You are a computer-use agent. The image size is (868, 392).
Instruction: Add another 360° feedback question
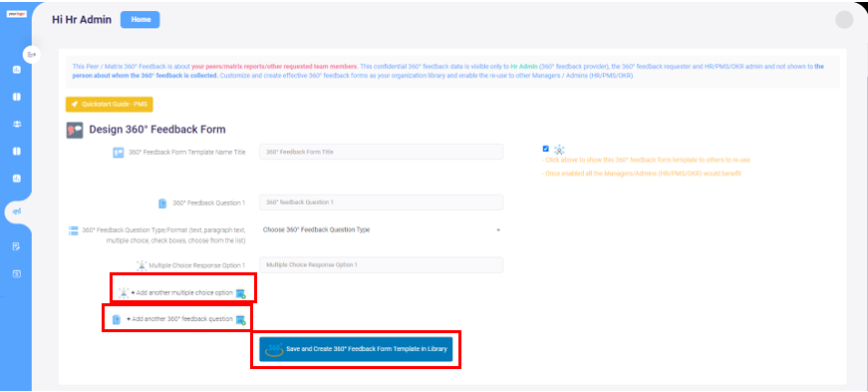click(x=180, y=319)
